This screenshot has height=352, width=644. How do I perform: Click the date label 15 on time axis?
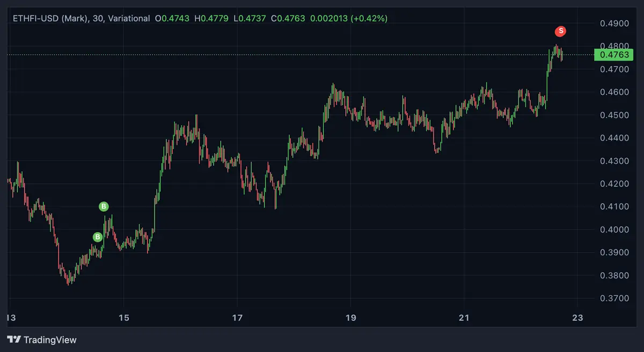[124, 318]
